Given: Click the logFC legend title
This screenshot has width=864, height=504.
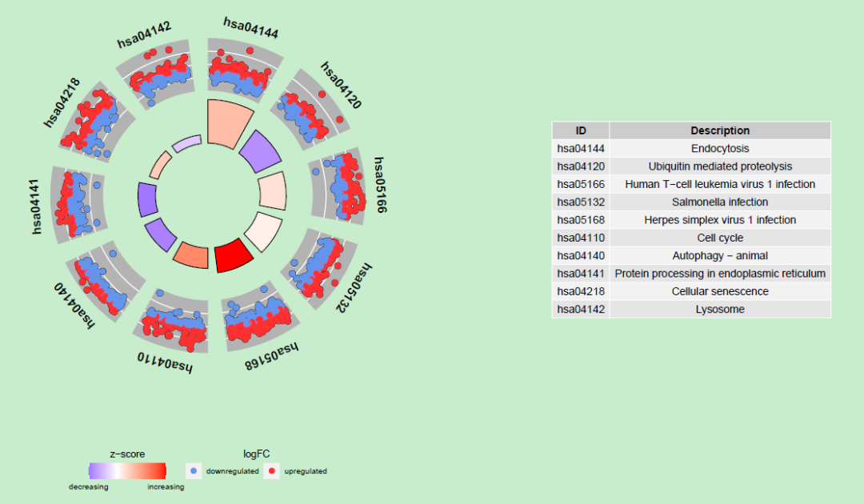Looking at the screenshot, I should (x=256, y=454).
